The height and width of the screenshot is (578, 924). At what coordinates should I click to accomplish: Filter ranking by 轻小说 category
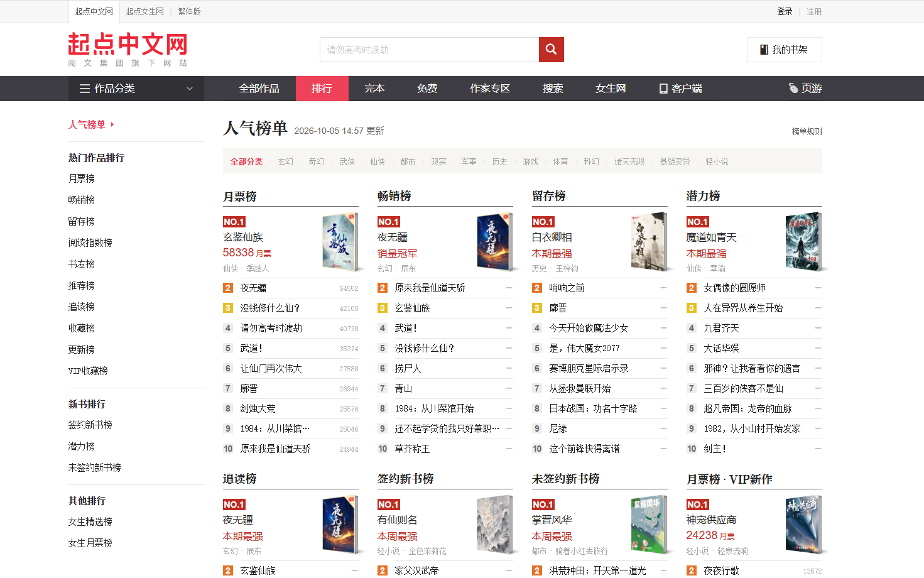coord(717,161)
